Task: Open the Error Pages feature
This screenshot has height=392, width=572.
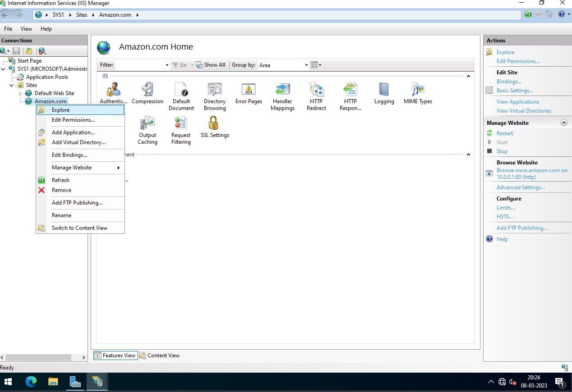Action: (x=249, y=93)
